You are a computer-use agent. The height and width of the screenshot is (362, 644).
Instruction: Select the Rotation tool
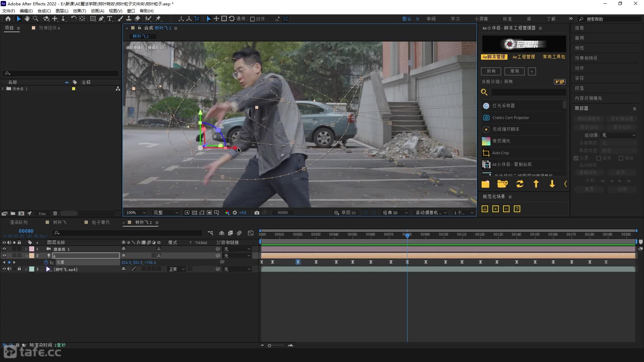coord(74,19)
